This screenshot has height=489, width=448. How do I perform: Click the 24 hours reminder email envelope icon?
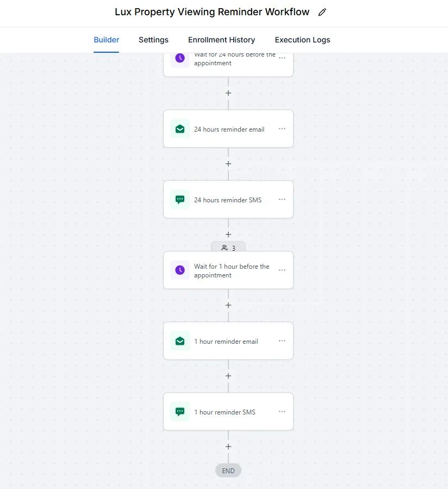tap(180, 129)
